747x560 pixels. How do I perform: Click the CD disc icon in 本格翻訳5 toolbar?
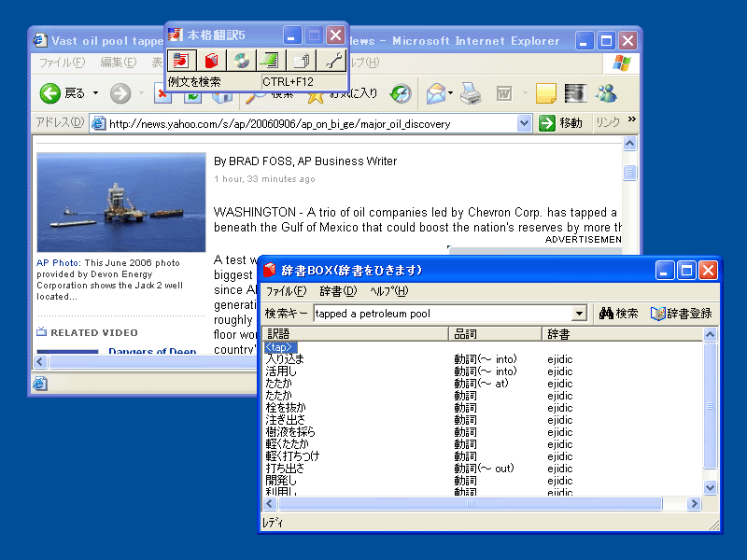[241, 61]
